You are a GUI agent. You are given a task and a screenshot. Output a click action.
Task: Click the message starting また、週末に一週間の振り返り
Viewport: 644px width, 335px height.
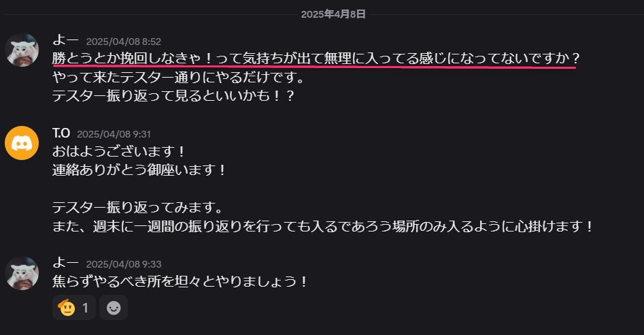pos(323,226)
